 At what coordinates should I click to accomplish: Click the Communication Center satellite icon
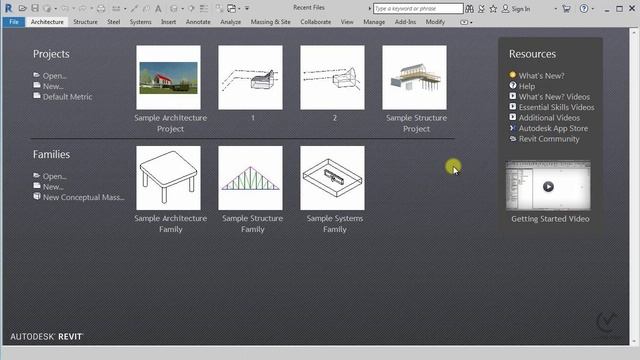point(482,9)
